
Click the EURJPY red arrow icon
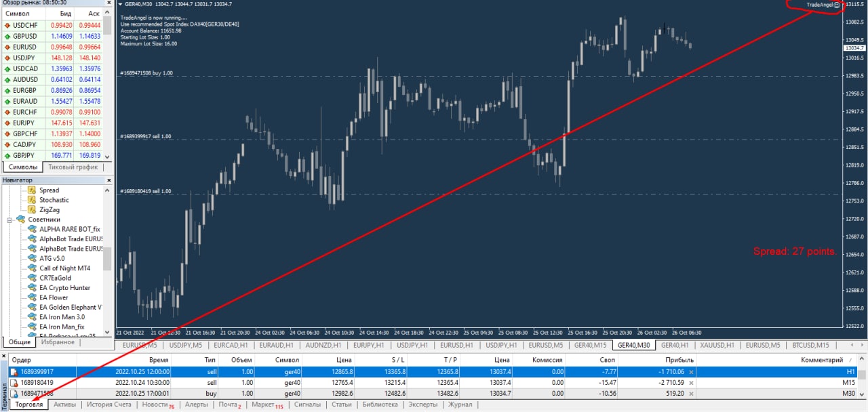coord(7,123)
